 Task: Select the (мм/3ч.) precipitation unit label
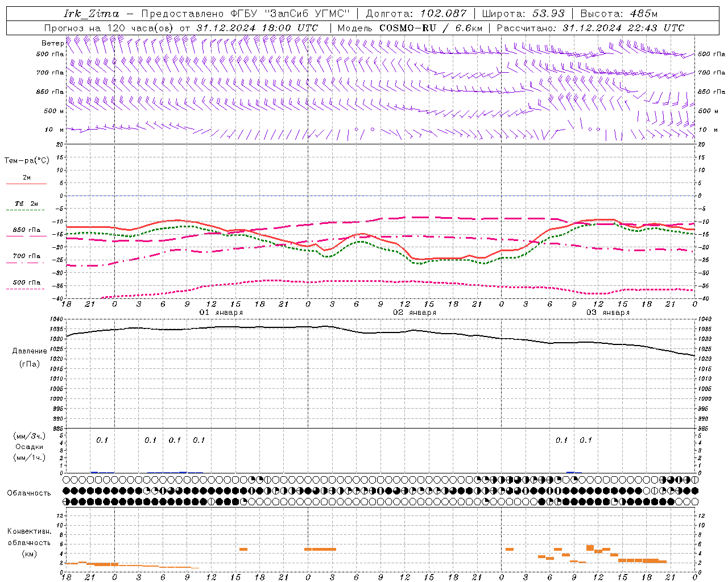coord(30,436)
